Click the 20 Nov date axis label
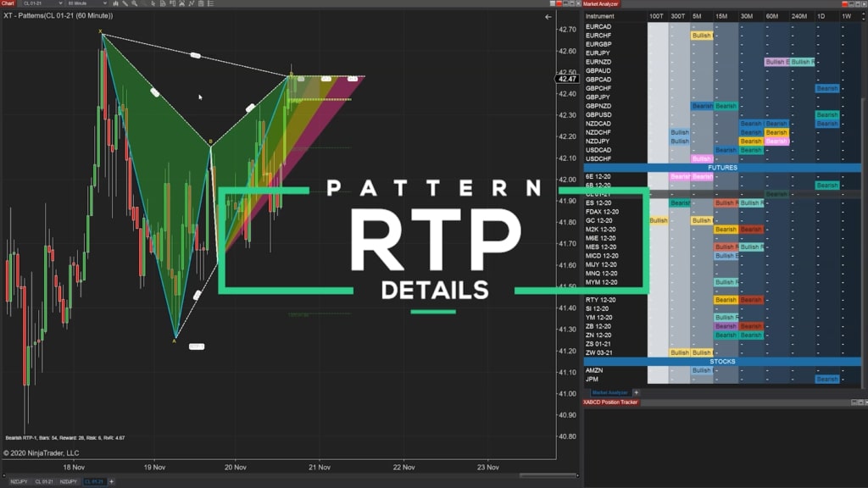This screenshot has width=868, height=488. pos(236,468)
